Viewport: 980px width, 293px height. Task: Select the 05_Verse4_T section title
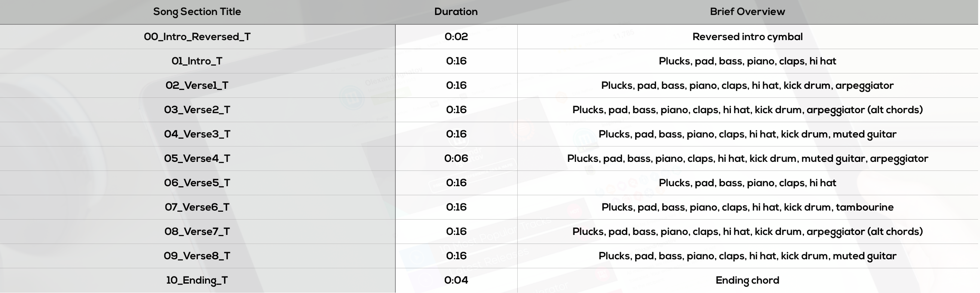[197, 159]
